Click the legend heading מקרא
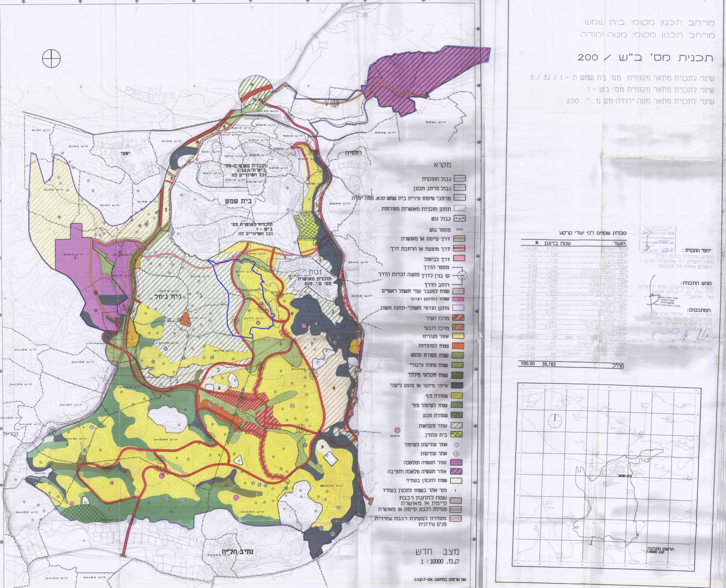This screenshot has width=726, height=588. point(443,165)
